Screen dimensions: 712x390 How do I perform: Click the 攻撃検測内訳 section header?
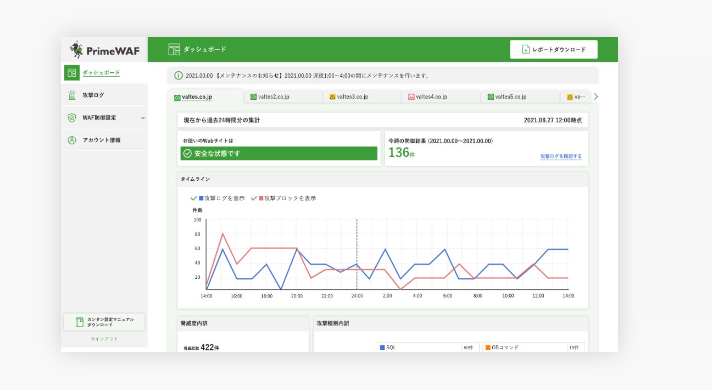point(450,324)
